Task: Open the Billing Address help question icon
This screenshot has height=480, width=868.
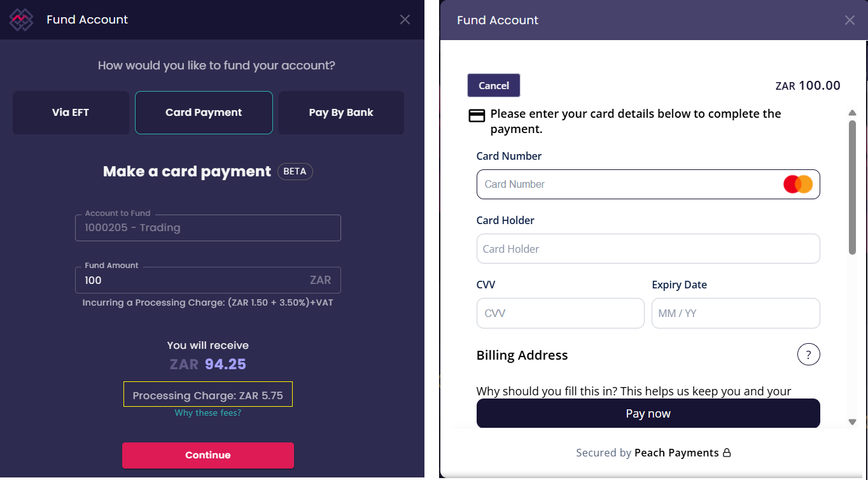Action: [x=808, y=355]
